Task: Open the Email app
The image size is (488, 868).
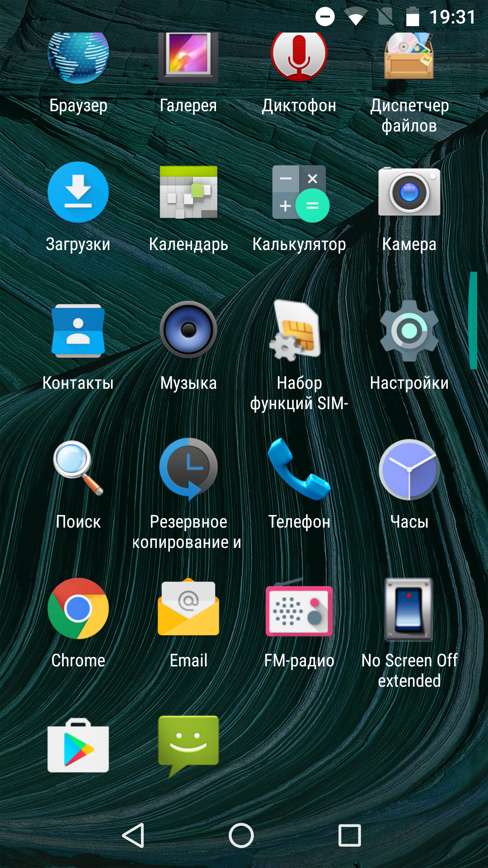Action: pos(188,608)
